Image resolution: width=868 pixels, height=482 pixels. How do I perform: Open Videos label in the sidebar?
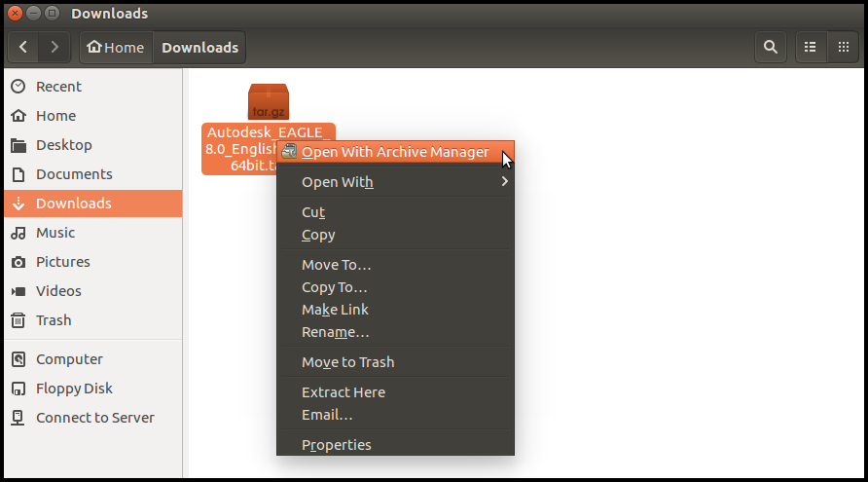pyautogui.click(x=58, y=291)
